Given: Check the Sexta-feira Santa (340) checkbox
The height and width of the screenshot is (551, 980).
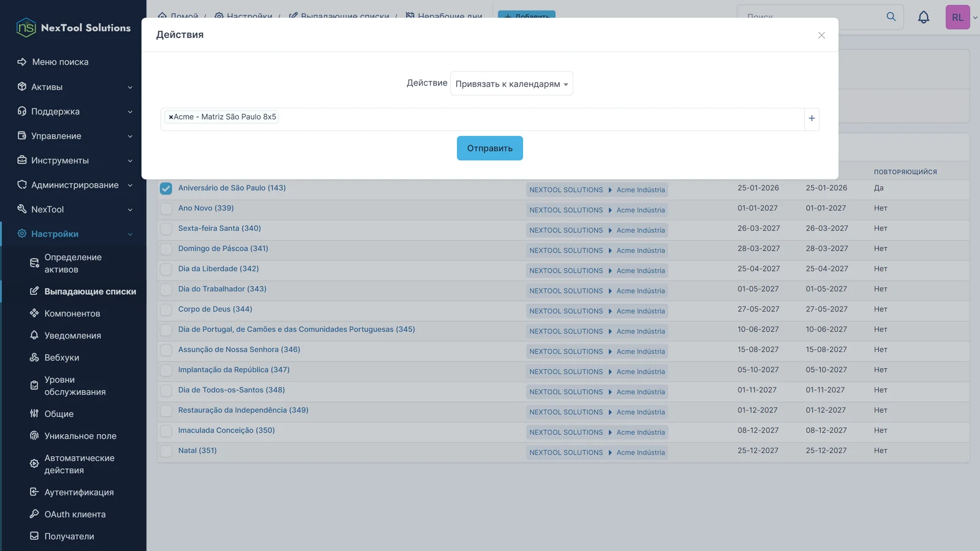Looking at the screenshot, I should 166,229.
